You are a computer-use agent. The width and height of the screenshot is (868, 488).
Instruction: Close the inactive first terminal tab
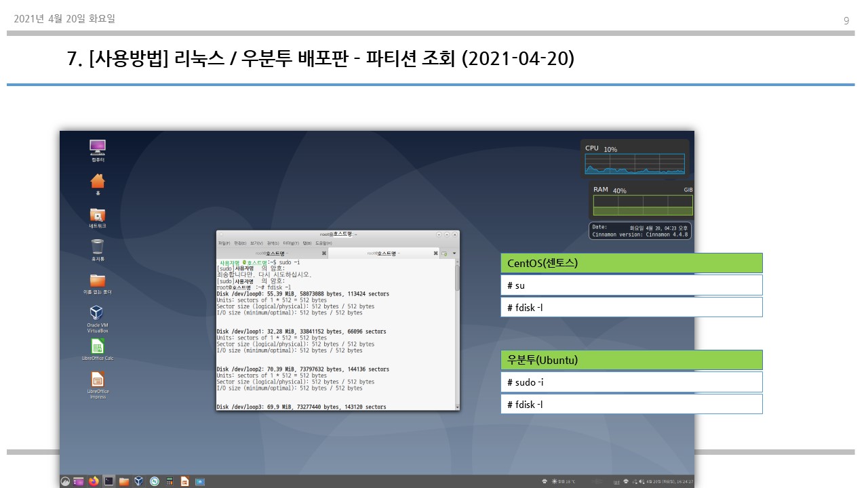(x=323, y=253)
